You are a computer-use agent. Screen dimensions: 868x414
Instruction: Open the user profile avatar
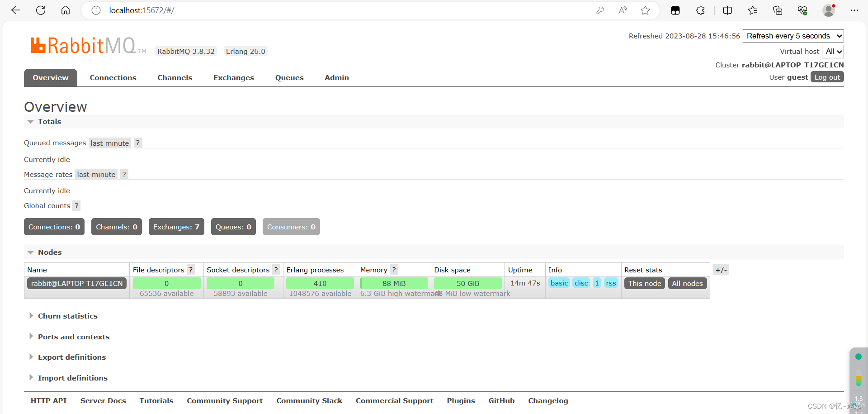pyautogui.click(x=829, y=10)
